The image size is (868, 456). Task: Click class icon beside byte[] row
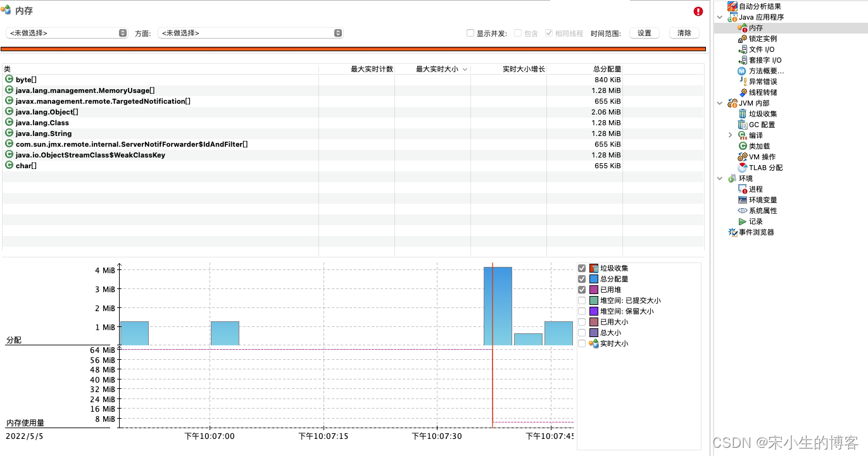click(x=9, y=80)
